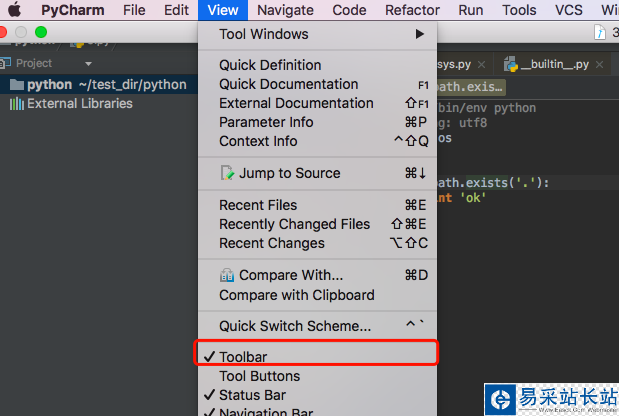
Task: Close the __builtin__.py editor tab
Action: point(598,65)
